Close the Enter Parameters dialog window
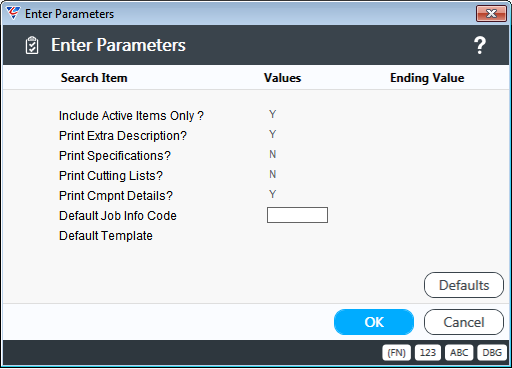This screenshot has width=512, height=369. pyautogui.click(x=491, y=14)
